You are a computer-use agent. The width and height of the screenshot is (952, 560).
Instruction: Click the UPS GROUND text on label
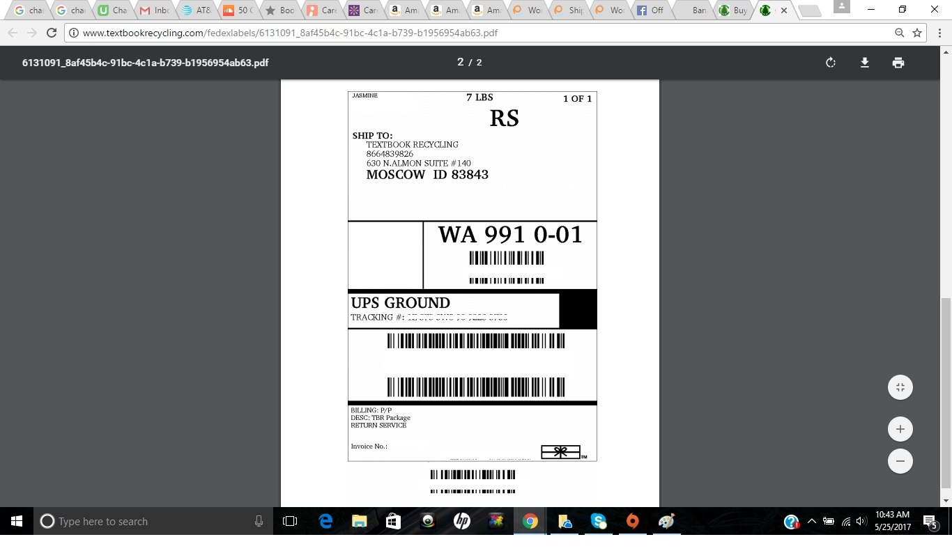400,303
